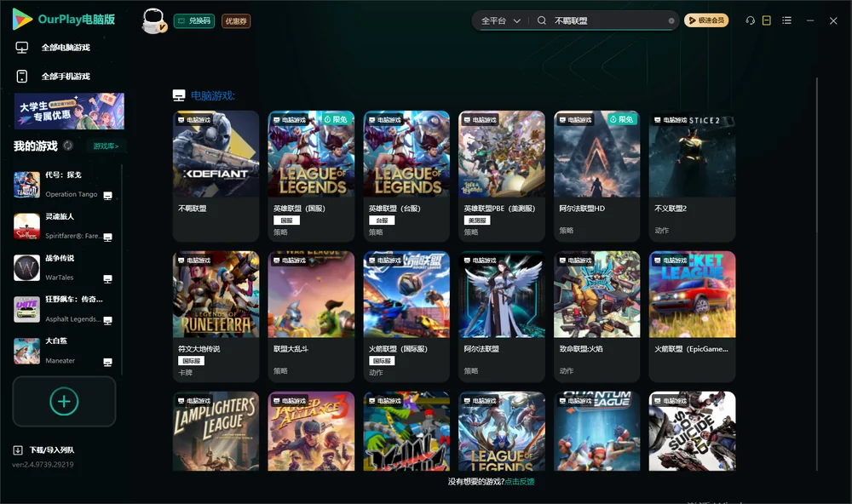Open 符文大地传说 Runeterra game card
Screen dimensions: 852x504
tap(216, 317)
